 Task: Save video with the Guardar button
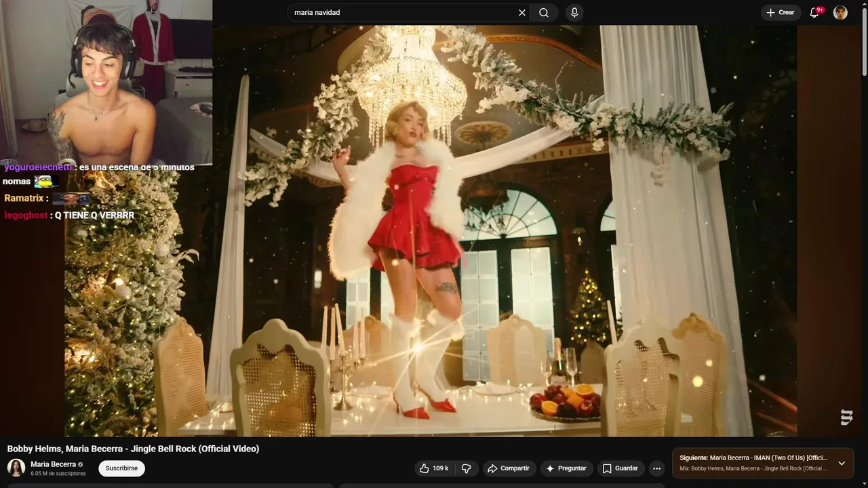click(x=620, y=468)
